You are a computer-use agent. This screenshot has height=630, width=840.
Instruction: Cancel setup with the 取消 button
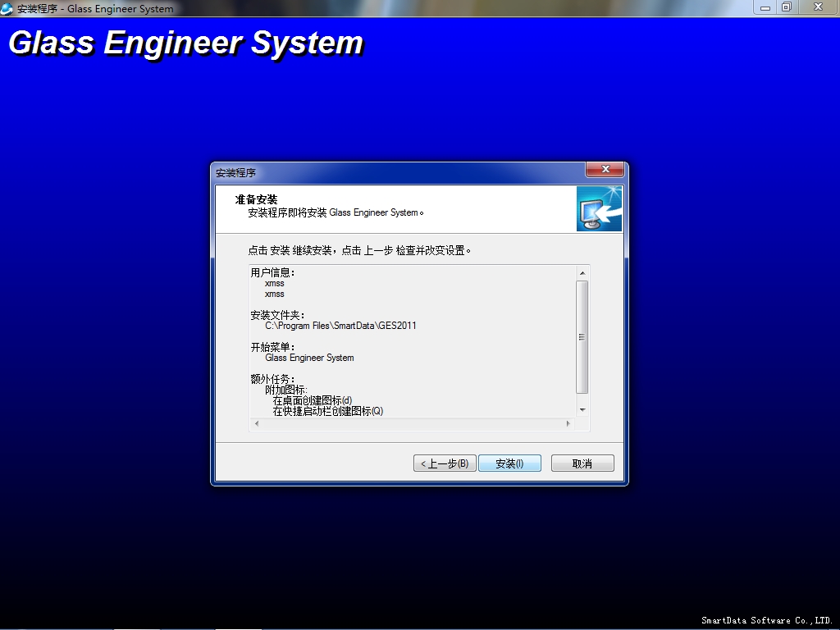pyautogui.click(x=582, y=463)
